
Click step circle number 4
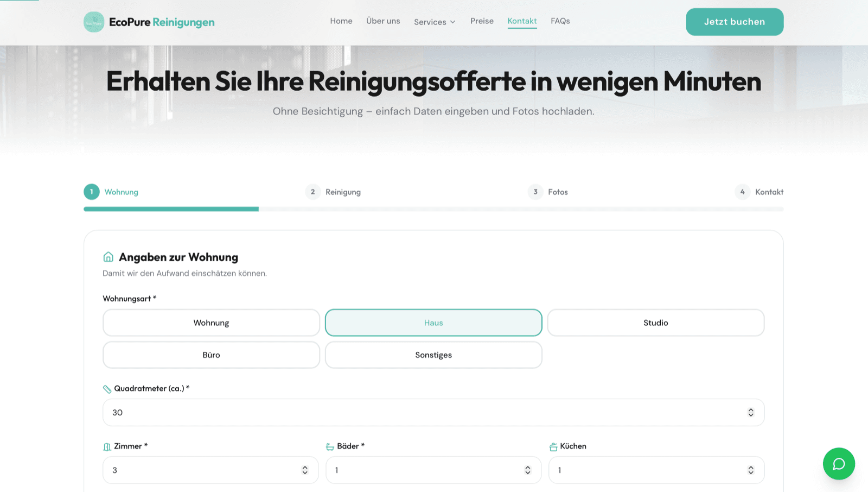pyautogui.click(x=743, y=192)
